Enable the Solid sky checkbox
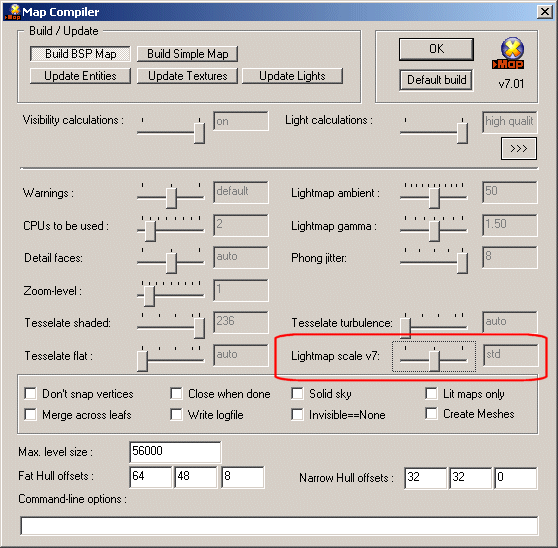558x548 pixels. tap(297, 394)
